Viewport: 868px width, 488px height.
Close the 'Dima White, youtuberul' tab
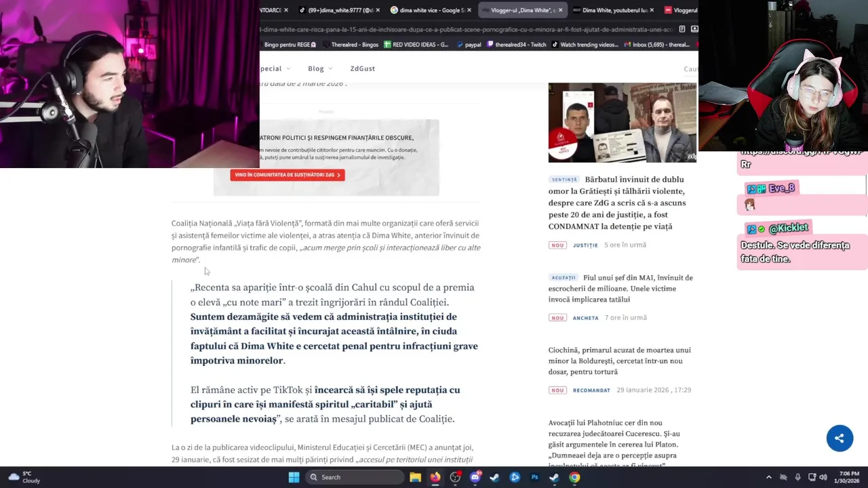(652, 10)
